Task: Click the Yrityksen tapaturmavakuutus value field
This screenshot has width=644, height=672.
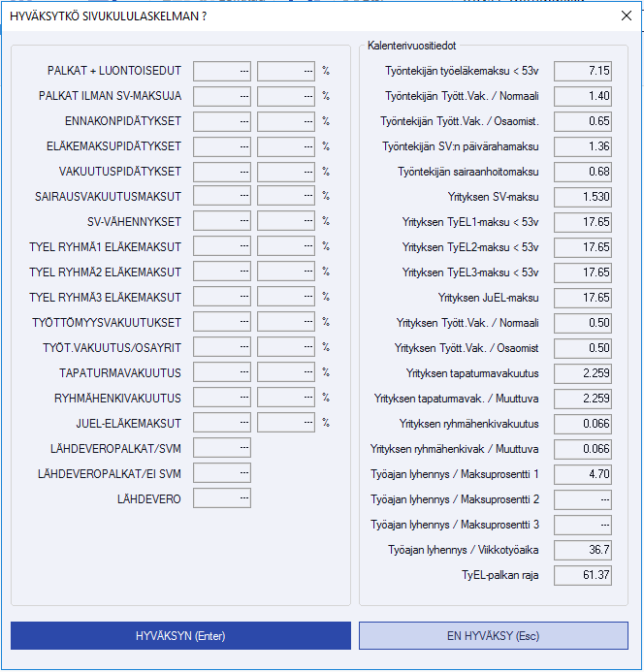Action: point(583,373)
